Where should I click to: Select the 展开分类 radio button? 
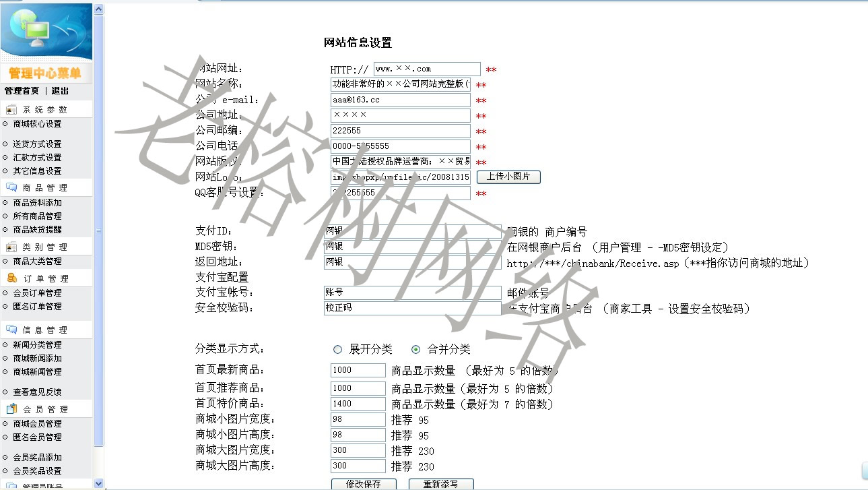click(x=337, y=349)
